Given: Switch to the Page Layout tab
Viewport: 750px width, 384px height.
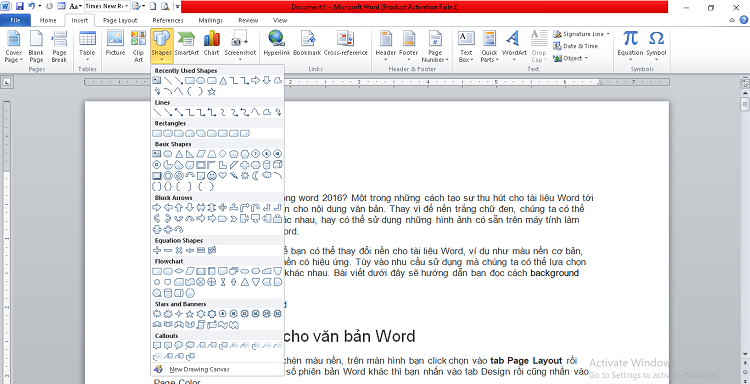Looking at the screenshot, I should point(120,21).
